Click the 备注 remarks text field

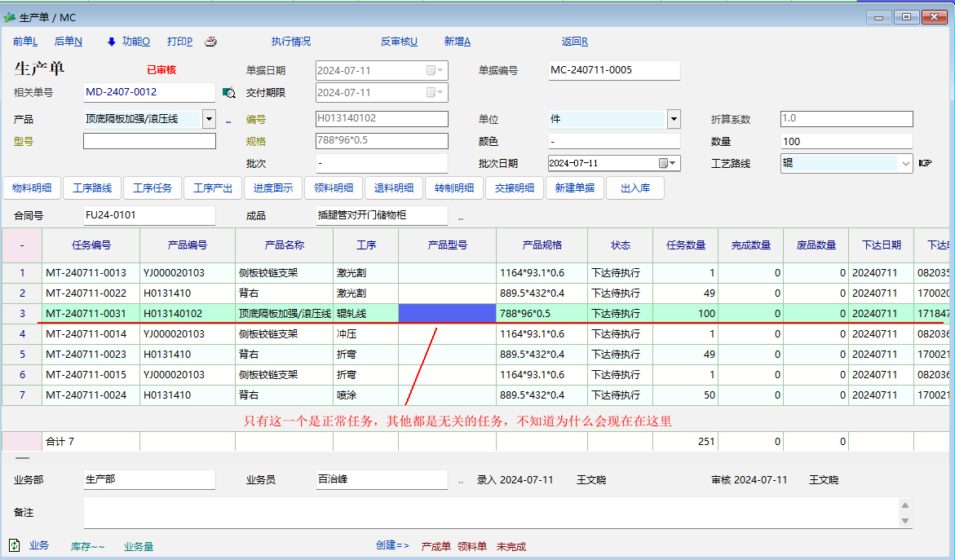[489, 513]
